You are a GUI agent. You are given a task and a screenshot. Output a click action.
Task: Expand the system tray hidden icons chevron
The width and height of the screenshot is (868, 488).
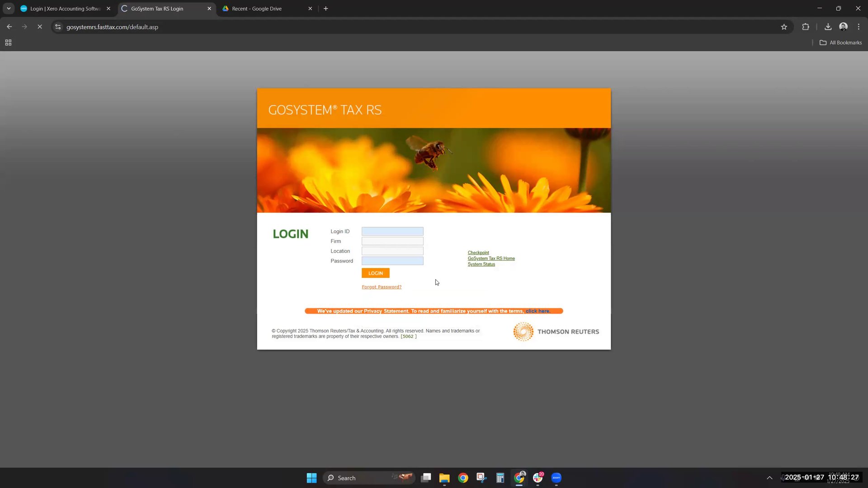(x=769, y=478)
